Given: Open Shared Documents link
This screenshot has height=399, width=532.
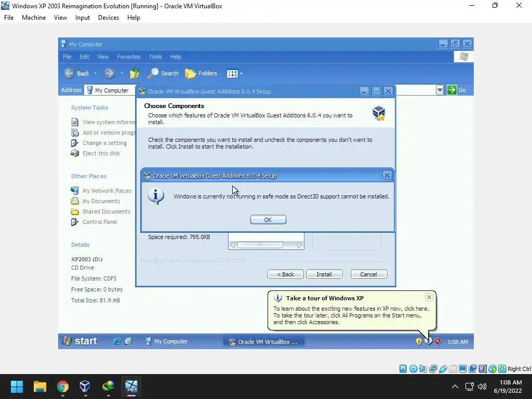Looking at the screenshot, I should pos(100,211).
